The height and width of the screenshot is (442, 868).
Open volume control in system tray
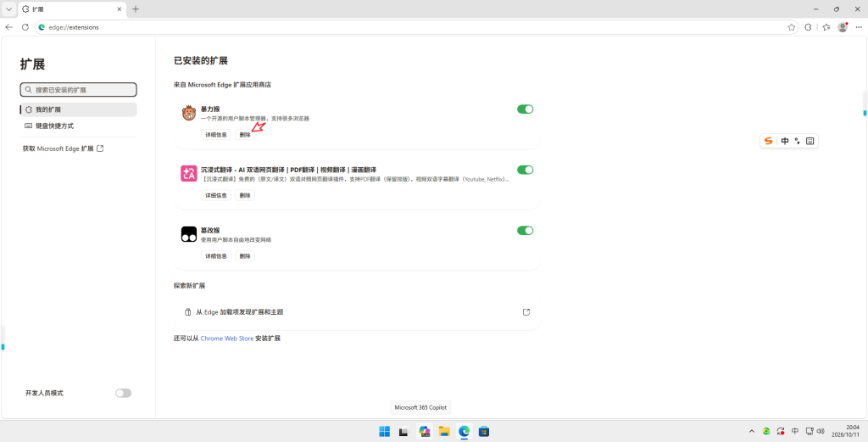821,431
